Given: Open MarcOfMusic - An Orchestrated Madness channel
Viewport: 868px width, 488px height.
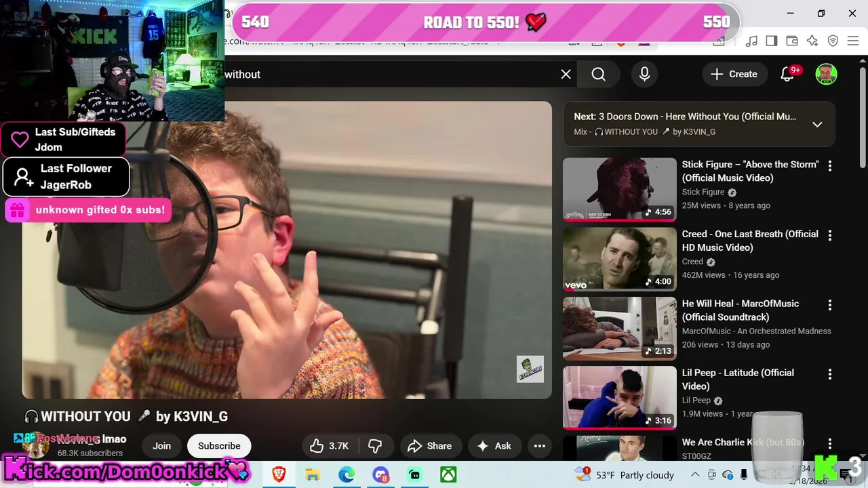Looking at the screenshot, I should click(756, 331).
